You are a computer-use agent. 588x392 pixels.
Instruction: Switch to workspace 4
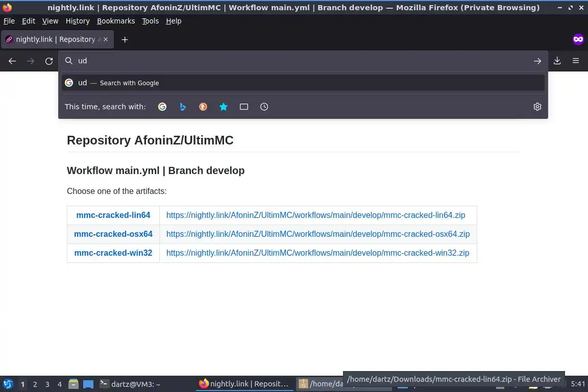pos(60,384)
